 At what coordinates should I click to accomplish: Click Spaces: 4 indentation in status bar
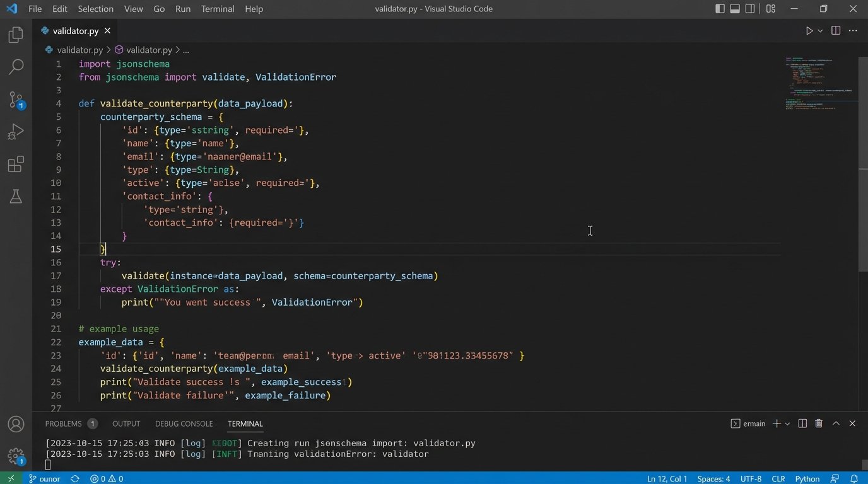coord(713,478)
